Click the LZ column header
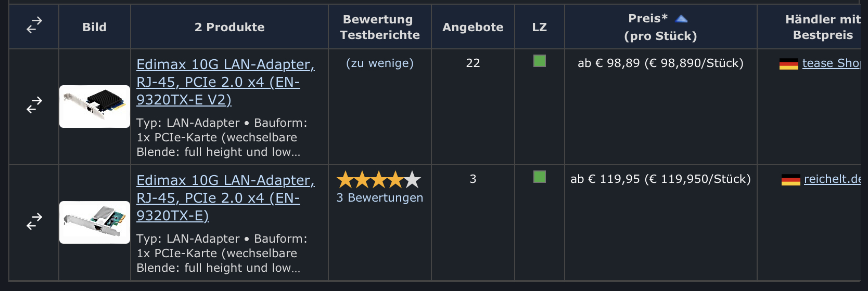The height and width of the screenshot is (291, 868). tap(539, 27)
